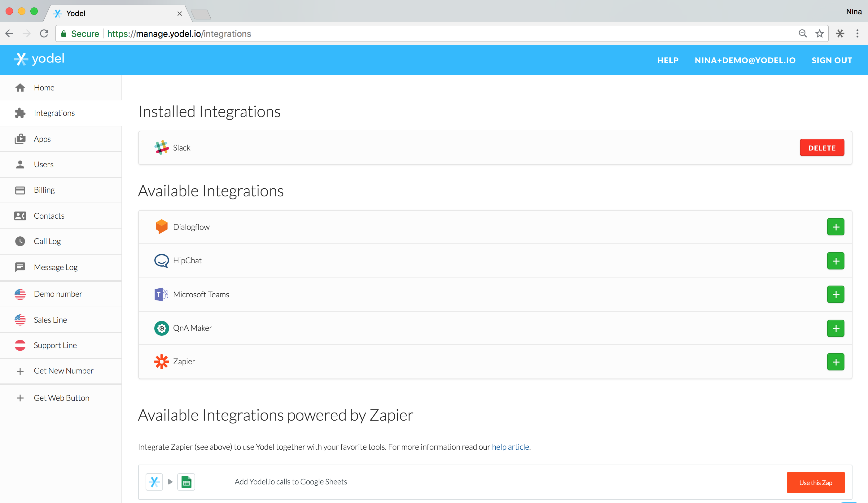Click the Call Log clock icon
868x503 pixels.
tap(20, 241)
